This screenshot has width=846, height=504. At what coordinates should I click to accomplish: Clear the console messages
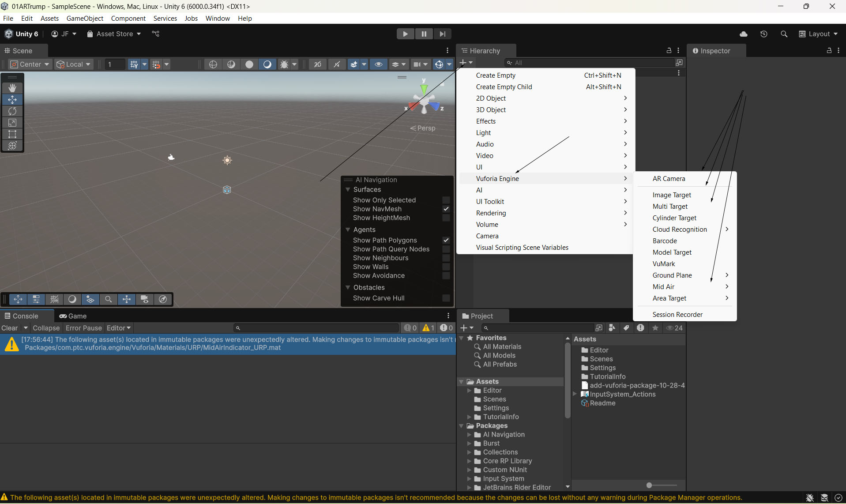tap(10, 328)
